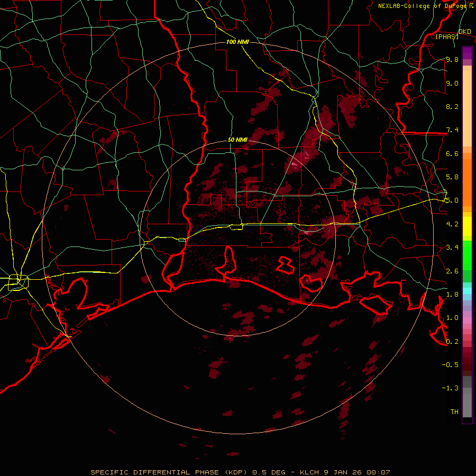Click the 6.6 value on the color scale
Screen dimensions: 476x476
(452, 153)
